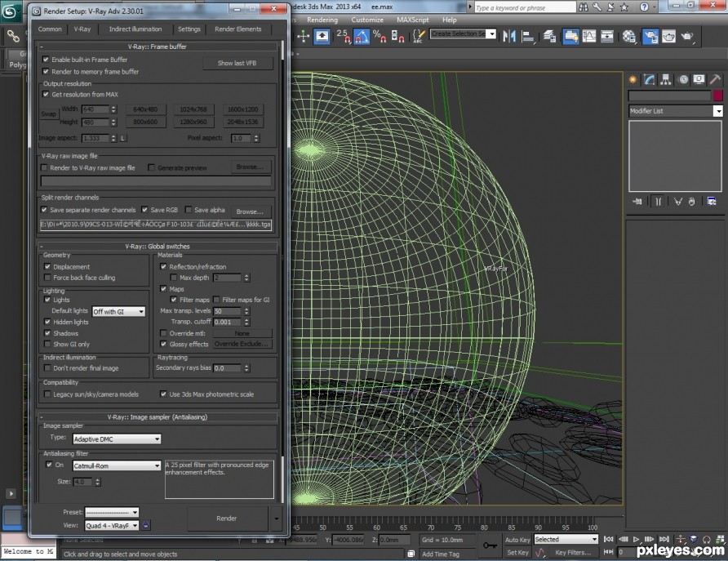728x561 pixels.
Task: Click the 1024x768 resolution preset button
Action: [x=193, y=109]
